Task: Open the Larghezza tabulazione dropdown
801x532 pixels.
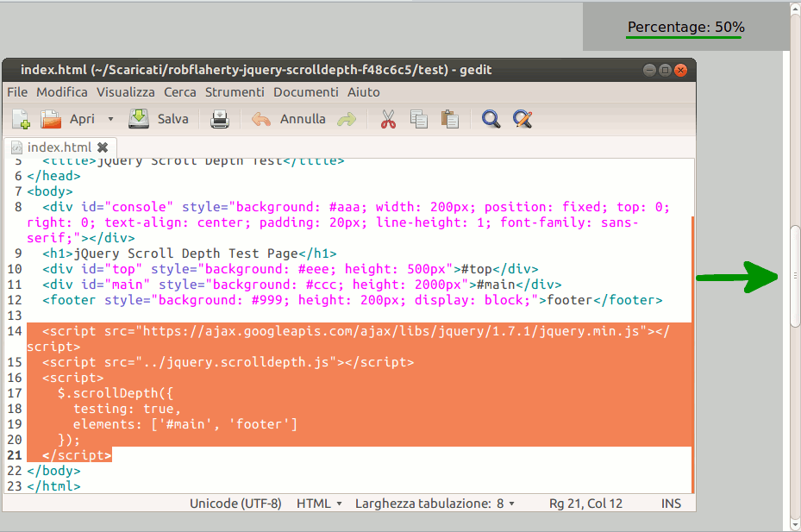Action: 435,503
